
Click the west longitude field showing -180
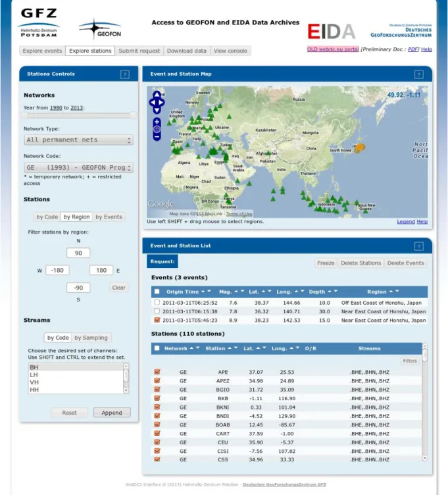tap(57, 271)
